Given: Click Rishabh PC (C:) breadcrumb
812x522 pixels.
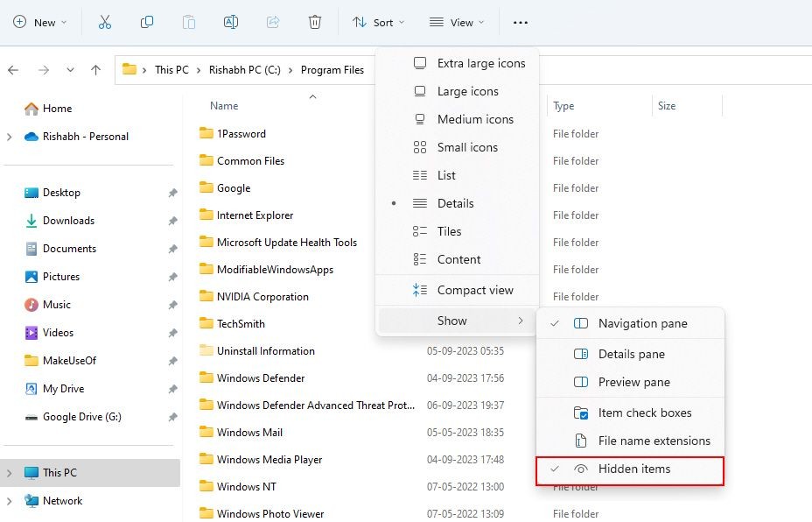Looking at the screenshot, I should [x=244, y=70].
